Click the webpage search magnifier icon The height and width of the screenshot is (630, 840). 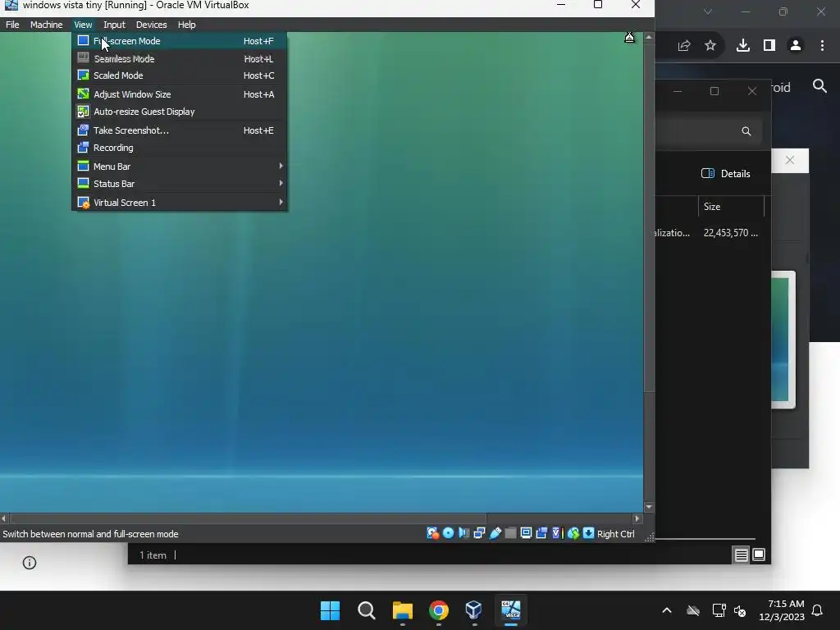click(x=819, y=85)
